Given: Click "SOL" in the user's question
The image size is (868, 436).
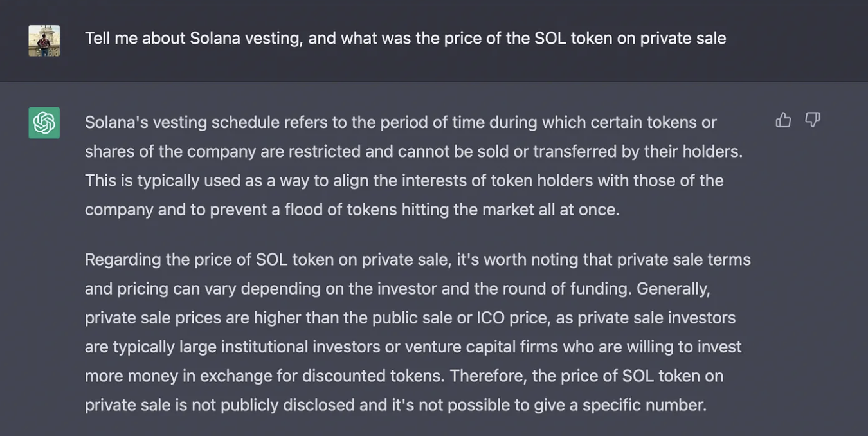Looking at the screenshot, I should tap(550, 38).
